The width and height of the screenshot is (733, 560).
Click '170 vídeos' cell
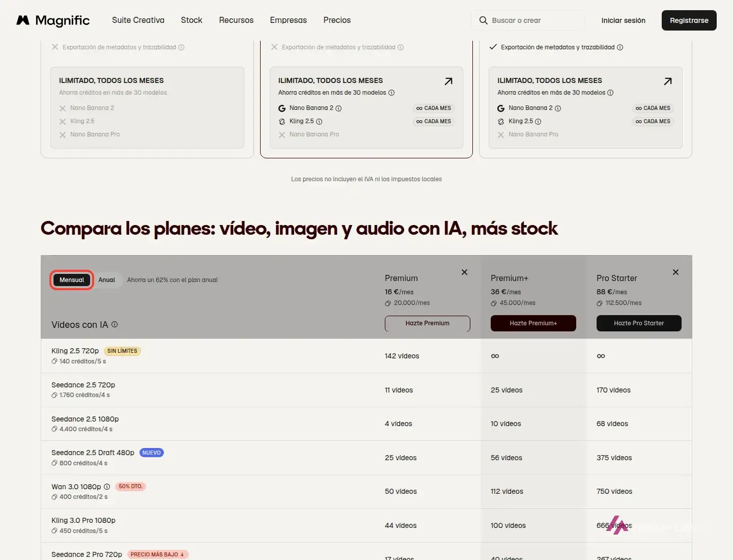[x=613, y=390]
